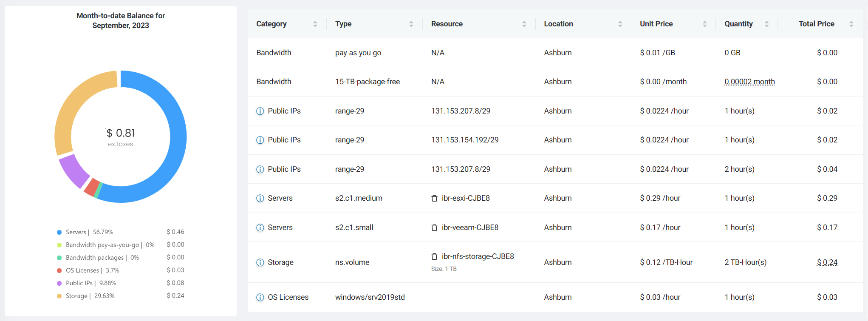This screenshot has height=321, width=868.
Task: Click the underlined 0.00002 month quantity
Action: 749,82
